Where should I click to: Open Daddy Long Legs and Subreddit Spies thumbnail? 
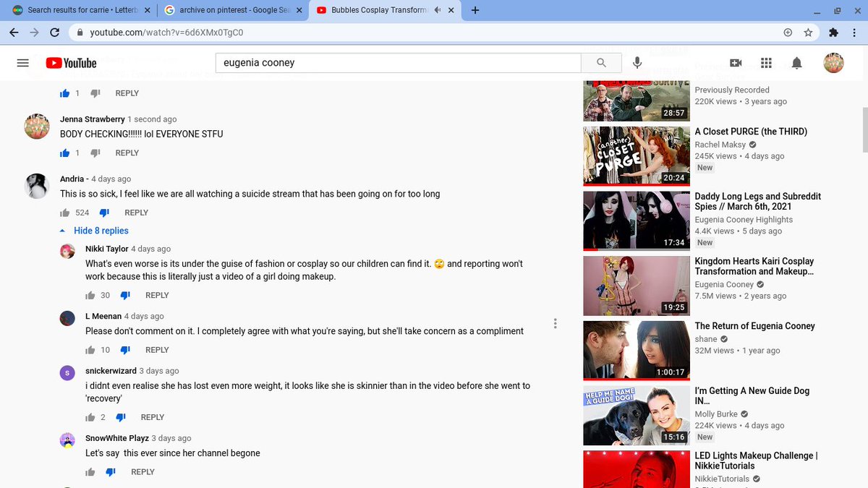[637, 221]
